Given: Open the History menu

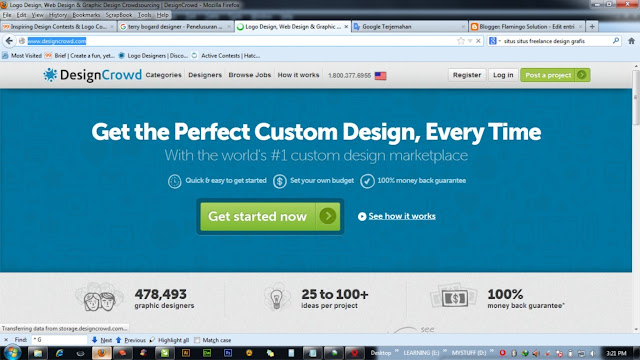Looking at the screenshot, I should (x=58, y=15).
